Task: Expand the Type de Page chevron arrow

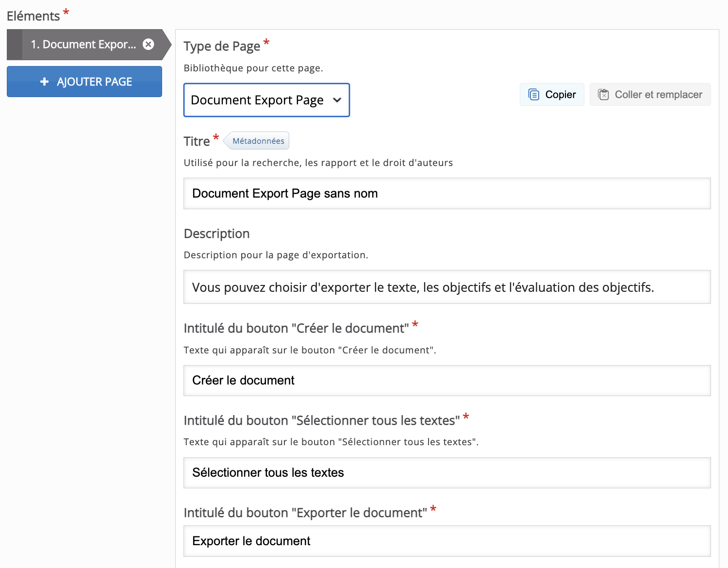Action: coord(337,100)
